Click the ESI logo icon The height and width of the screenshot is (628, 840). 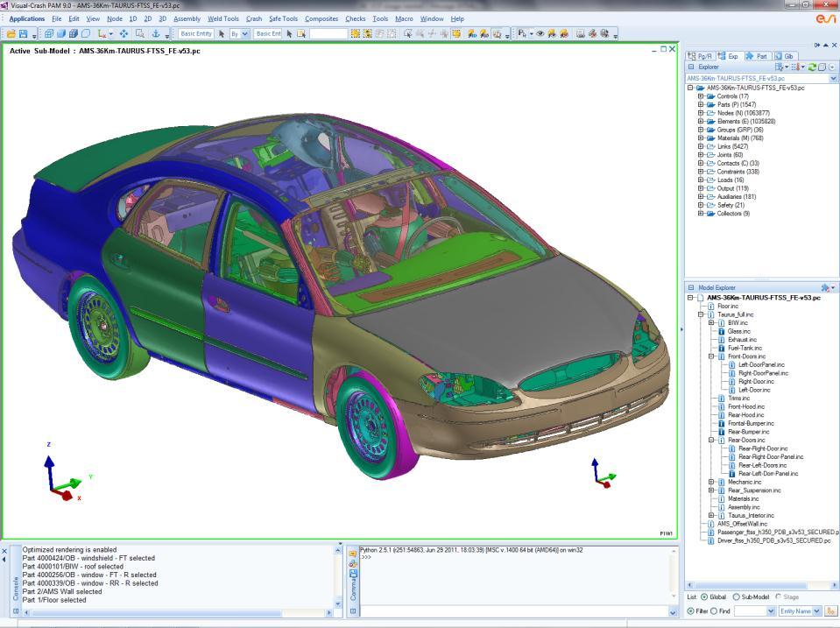(825, 18)
